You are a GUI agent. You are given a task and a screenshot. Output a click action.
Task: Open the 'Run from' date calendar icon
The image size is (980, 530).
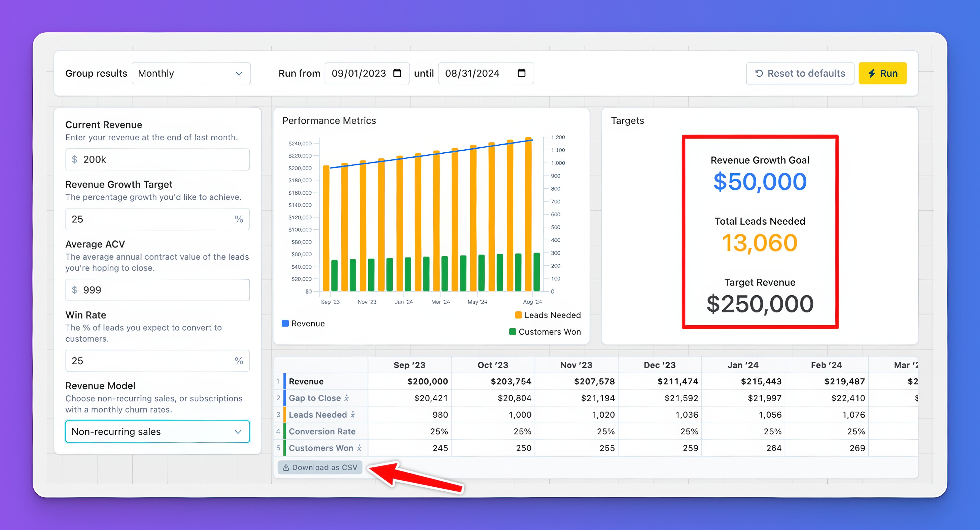[397, 73]
